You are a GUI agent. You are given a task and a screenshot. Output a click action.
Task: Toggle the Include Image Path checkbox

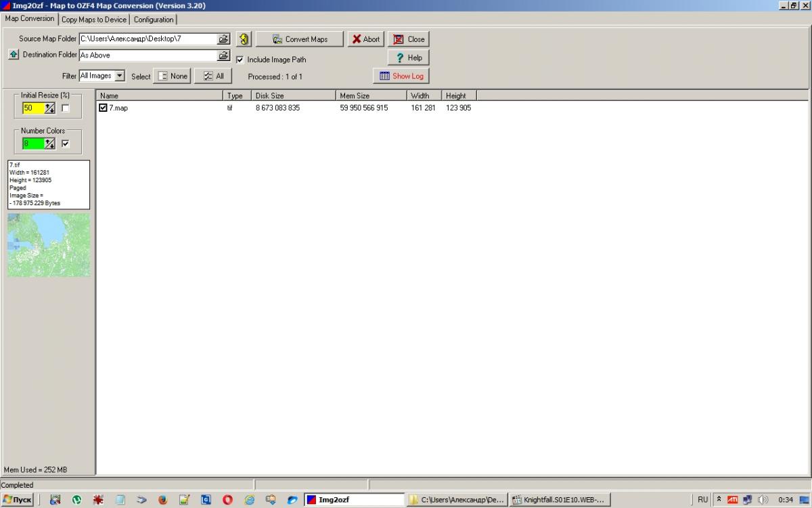240,60
